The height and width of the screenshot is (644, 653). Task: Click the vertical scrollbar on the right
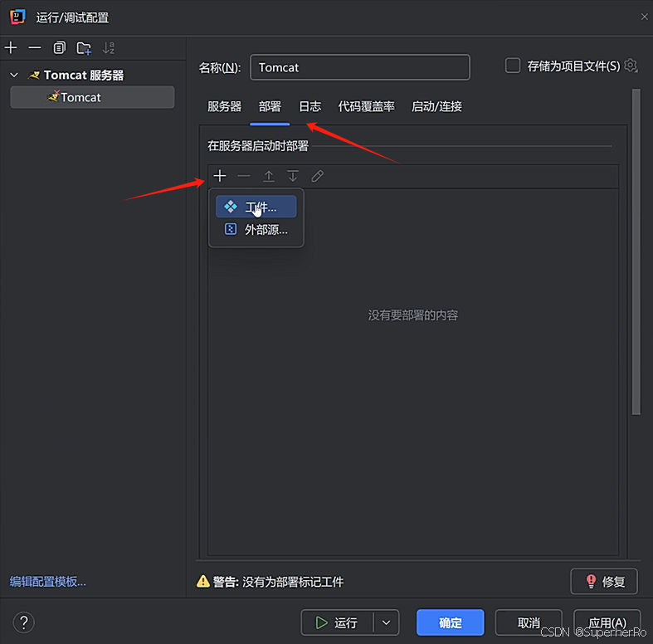(636, 251)
